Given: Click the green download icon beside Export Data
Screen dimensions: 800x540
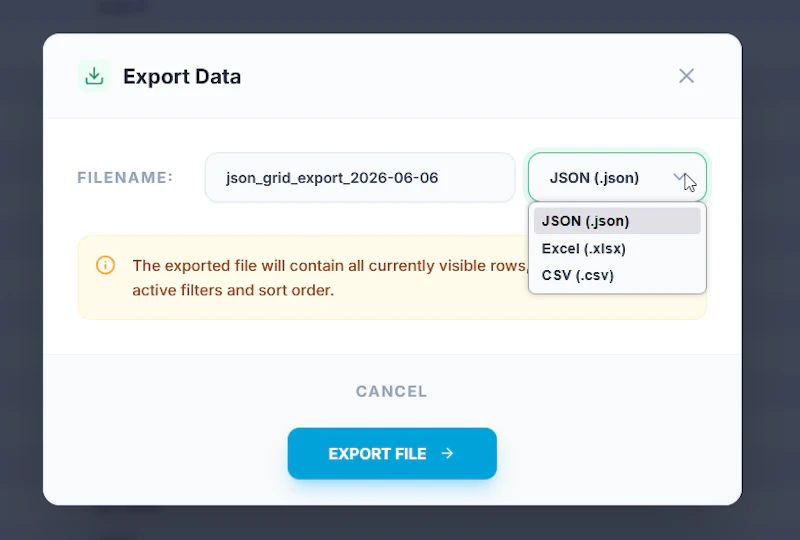Looking at the screenshot, I should point(94,76).
